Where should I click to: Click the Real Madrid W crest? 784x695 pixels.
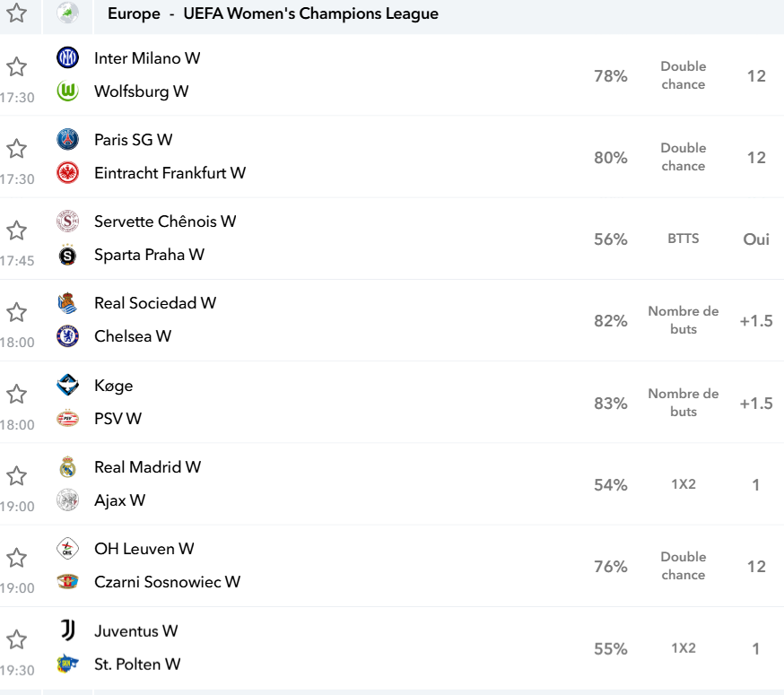coord(67,466)
